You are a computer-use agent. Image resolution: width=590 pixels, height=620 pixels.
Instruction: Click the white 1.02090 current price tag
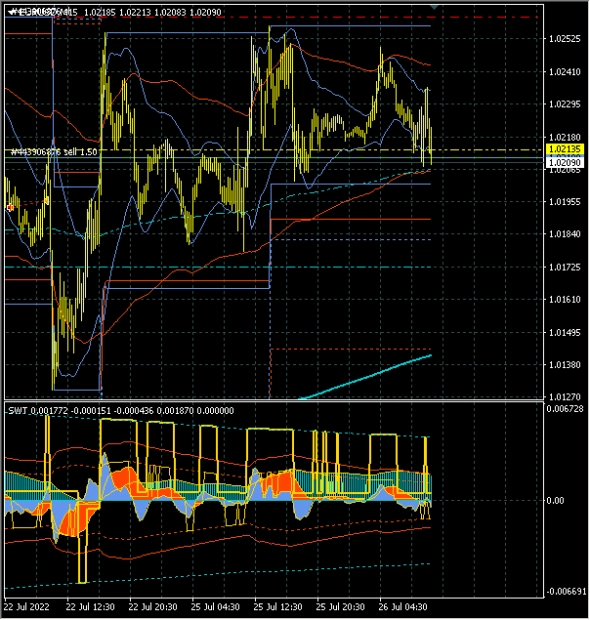(x=565, y=163)
